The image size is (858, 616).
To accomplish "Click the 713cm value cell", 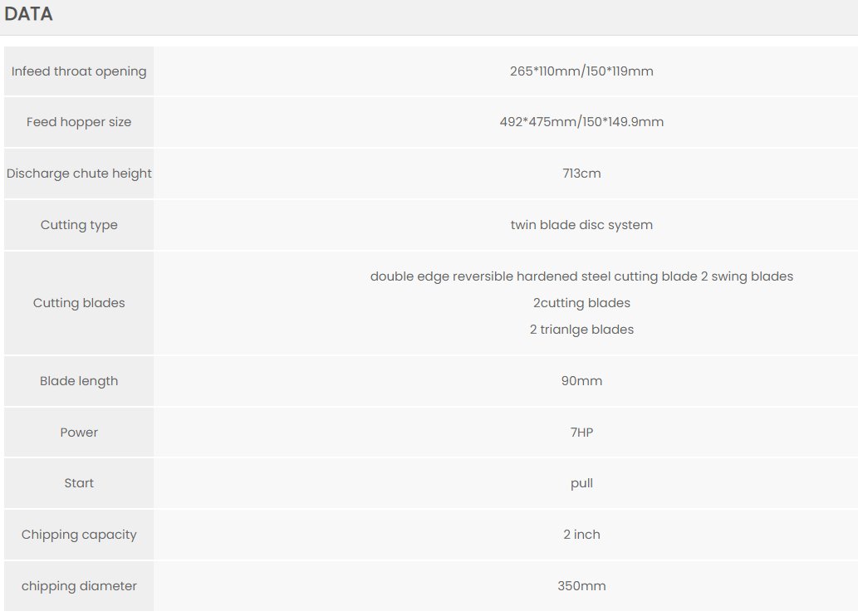I will coord(581,174).
